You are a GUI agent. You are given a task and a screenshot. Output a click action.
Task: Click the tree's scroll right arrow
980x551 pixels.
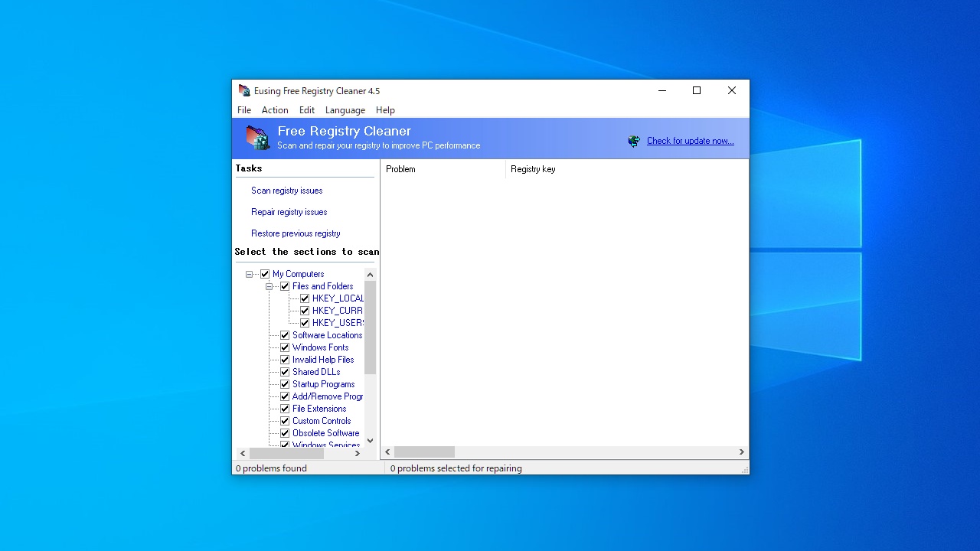358,453
